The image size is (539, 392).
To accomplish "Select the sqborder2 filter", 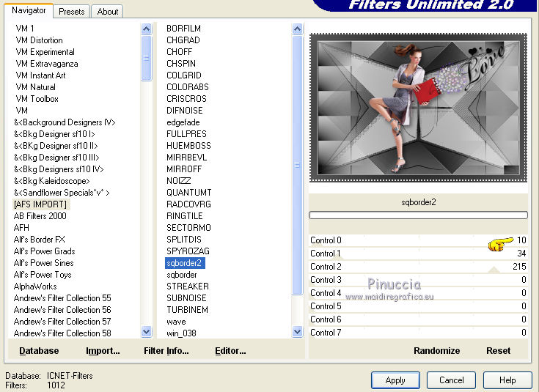I will point(185,263).
